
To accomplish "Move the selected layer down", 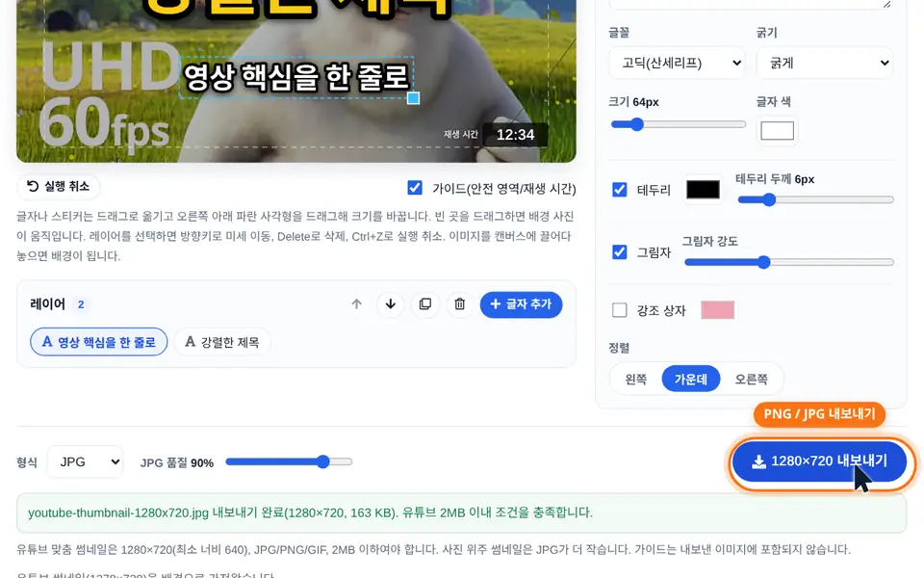I will pyautogui.click(x=390, y=304).
